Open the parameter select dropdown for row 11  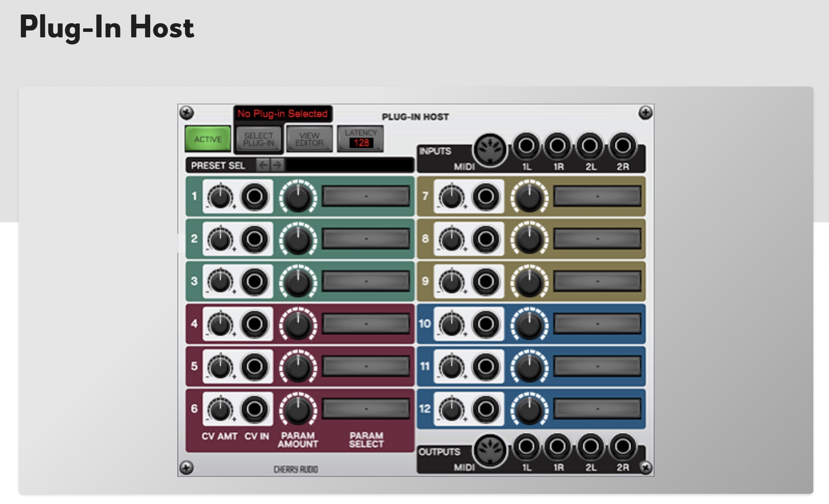[597, 367]
